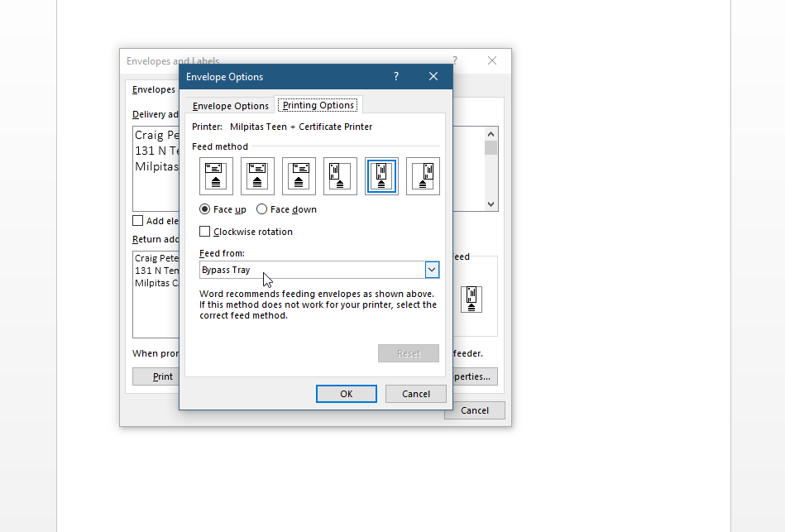The width and height of the screenshot is (785, 532).
Task: Click Cancel in Envelope Options dialog
Action: 415,394
